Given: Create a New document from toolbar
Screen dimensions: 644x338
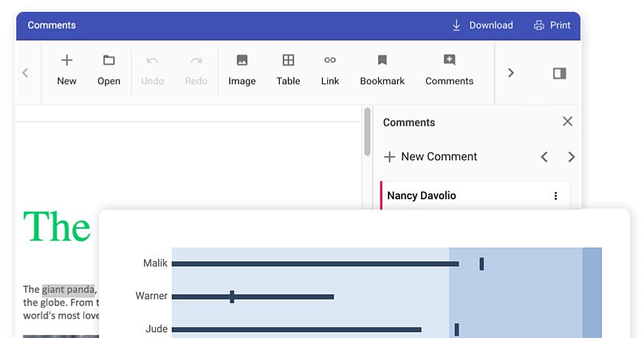Looking at the screenshot, I should pyautogui.click(x=66, y=70).
